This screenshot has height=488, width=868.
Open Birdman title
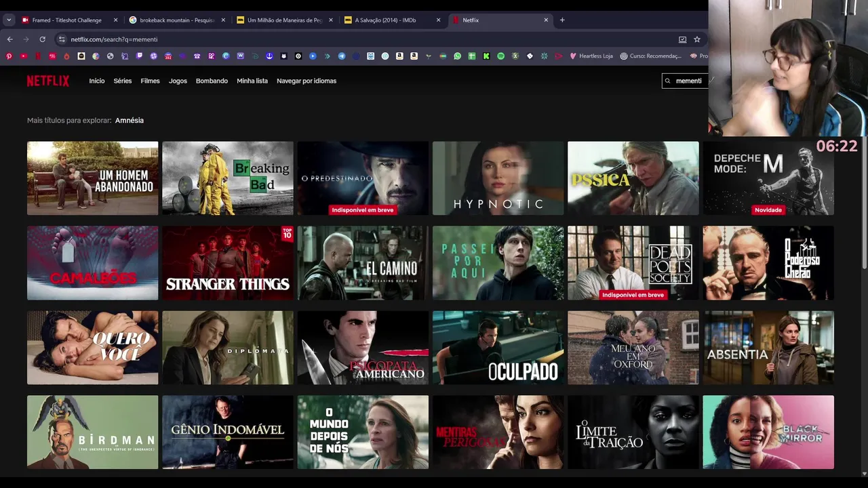pos(92,432)
